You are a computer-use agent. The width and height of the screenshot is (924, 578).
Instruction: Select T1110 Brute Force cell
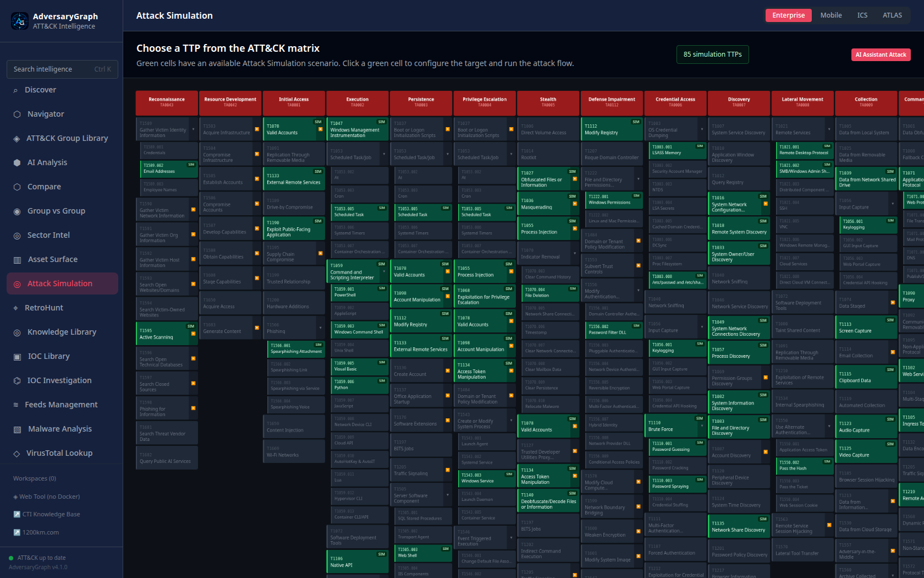click(675, 426)
